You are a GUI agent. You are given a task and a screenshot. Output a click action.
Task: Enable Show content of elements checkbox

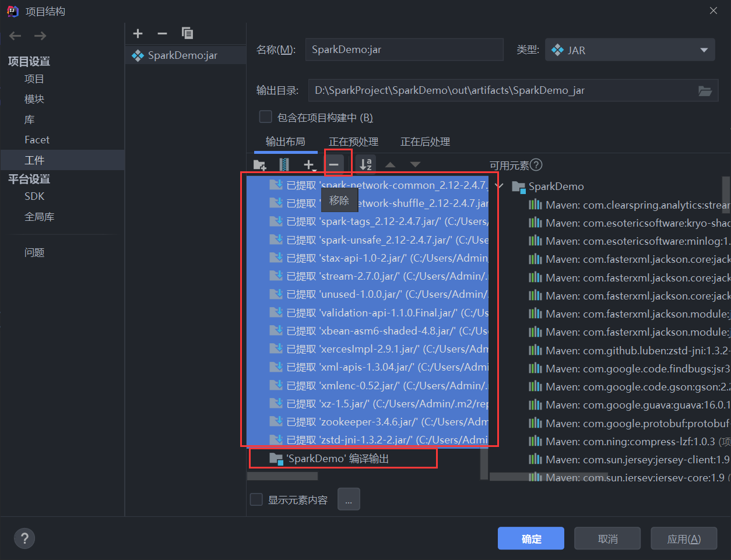(x=256, y=499)
